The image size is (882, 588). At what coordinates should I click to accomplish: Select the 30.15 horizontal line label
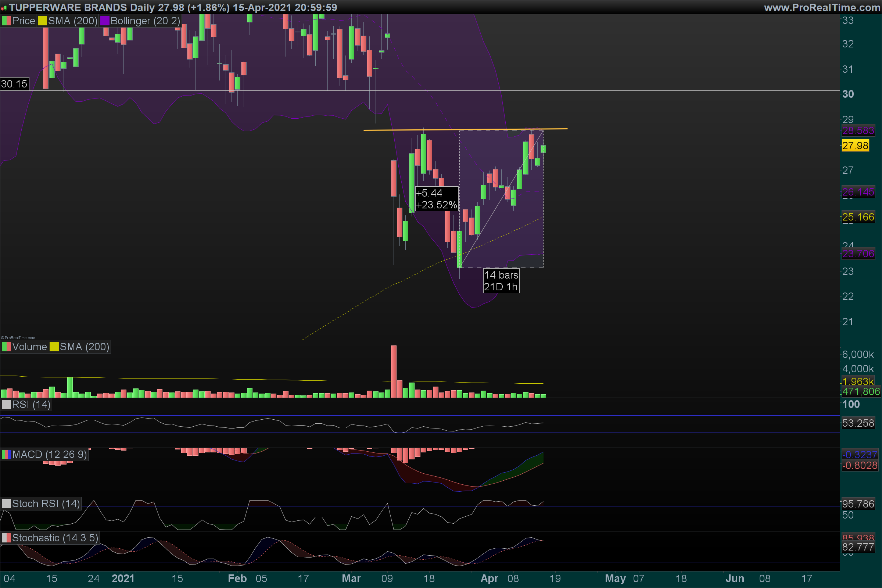click(14, 84)
